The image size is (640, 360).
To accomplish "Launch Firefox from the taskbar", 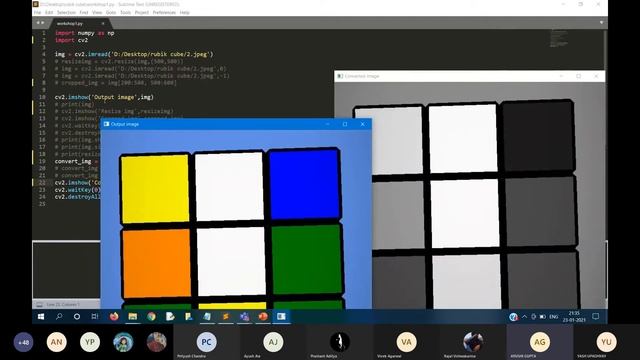I will pos(114,316).
